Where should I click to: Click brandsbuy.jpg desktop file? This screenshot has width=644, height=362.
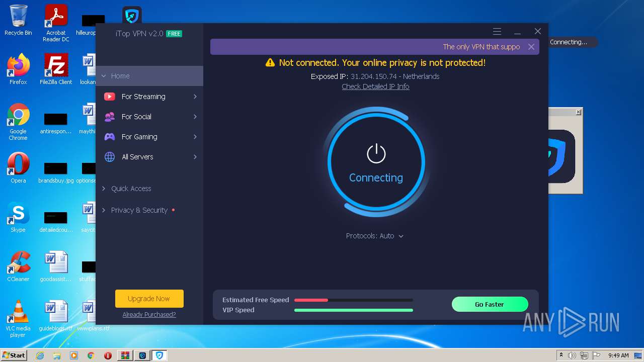tap(56, 171)
